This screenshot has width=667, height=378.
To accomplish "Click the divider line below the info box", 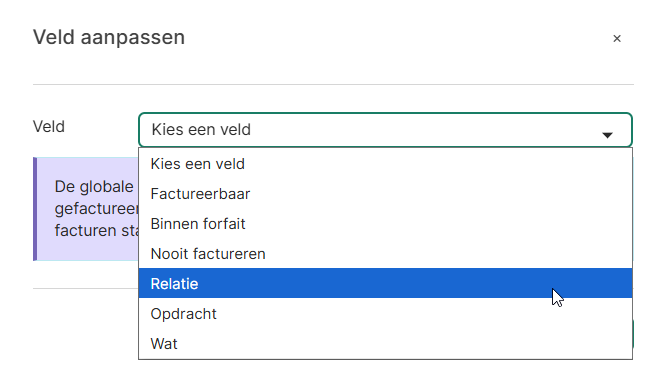I will (x=86, y=288).
